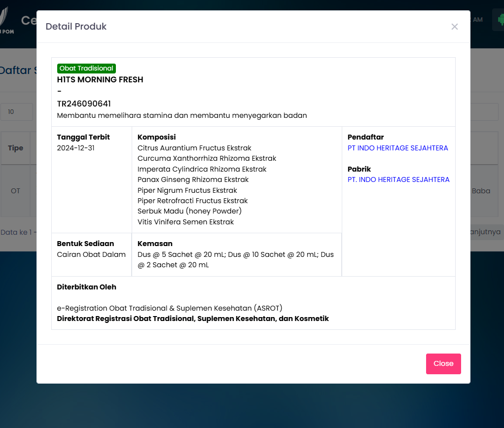Click the green Obat Tradisional badge
The image size is (504, 428).
click(86, 69)
